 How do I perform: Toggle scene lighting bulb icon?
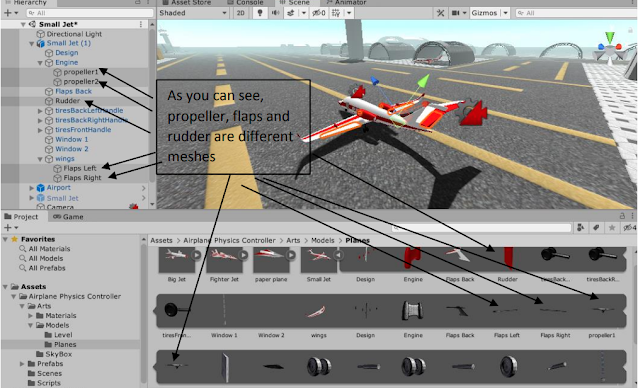pyautogui.click(x=260, y=13)
